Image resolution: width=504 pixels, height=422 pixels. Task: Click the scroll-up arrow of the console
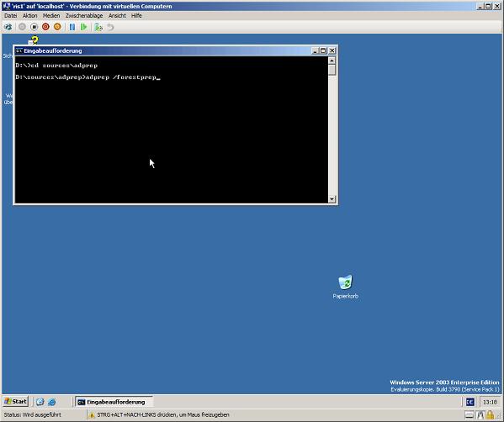[x=332, y=61]
